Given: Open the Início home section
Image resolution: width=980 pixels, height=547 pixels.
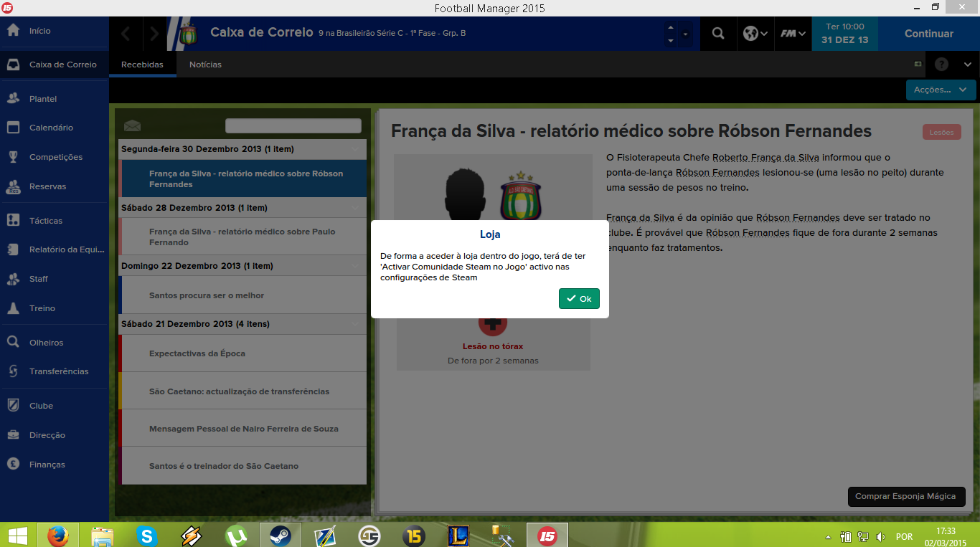Looking at the screenshot, I should 55,31.
